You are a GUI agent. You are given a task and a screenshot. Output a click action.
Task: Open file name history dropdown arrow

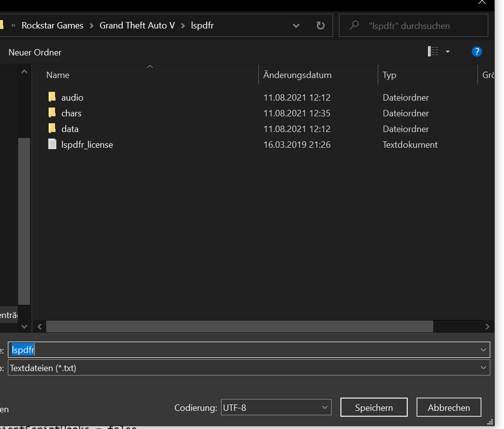click(x=483, y=349)
